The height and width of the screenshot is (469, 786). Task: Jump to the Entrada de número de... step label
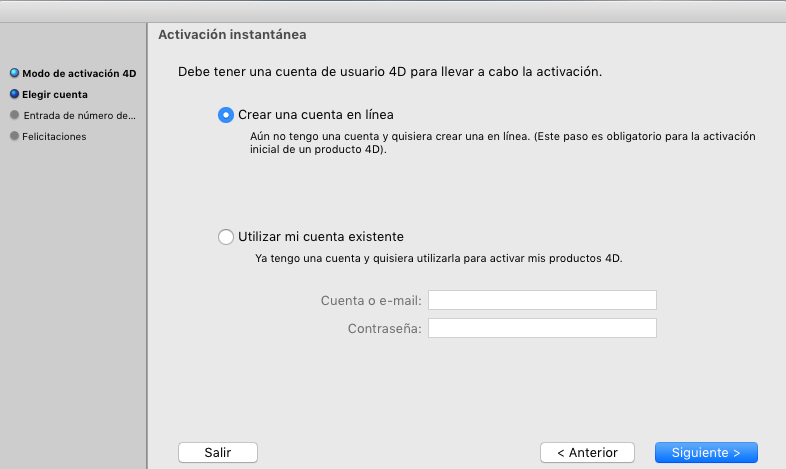[79, 116]
